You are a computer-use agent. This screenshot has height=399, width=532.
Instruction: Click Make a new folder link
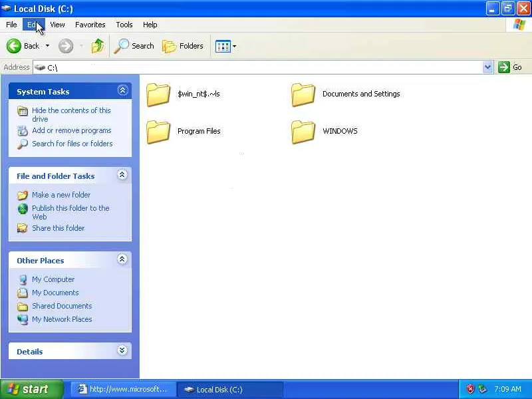61,195
